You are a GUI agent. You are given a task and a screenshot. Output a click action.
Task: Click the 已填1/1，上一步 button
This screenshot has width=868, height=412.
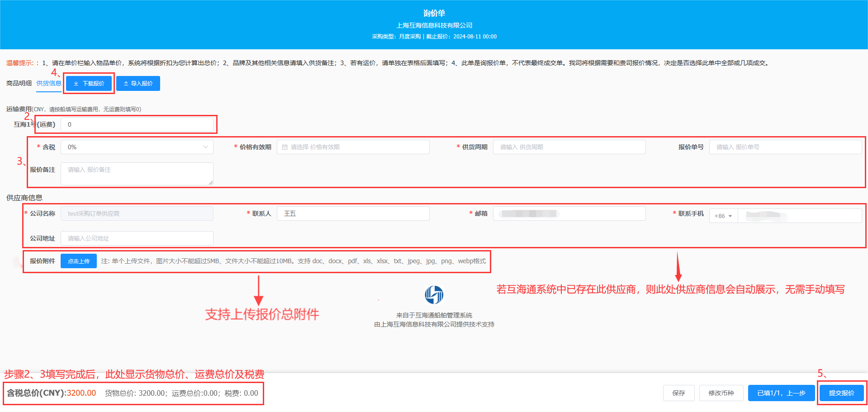781,393
